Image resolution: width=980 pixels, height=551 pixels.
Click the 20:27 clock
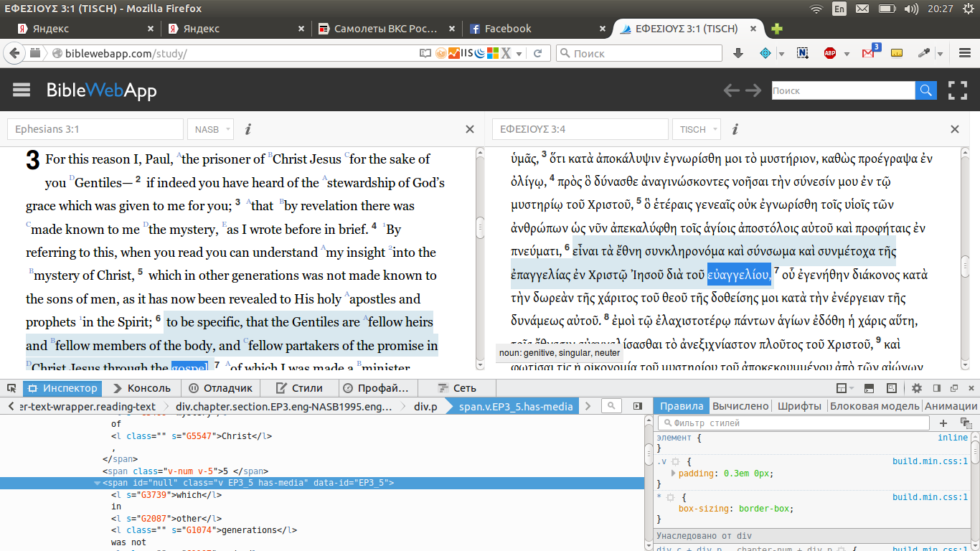tap(940, 9)
